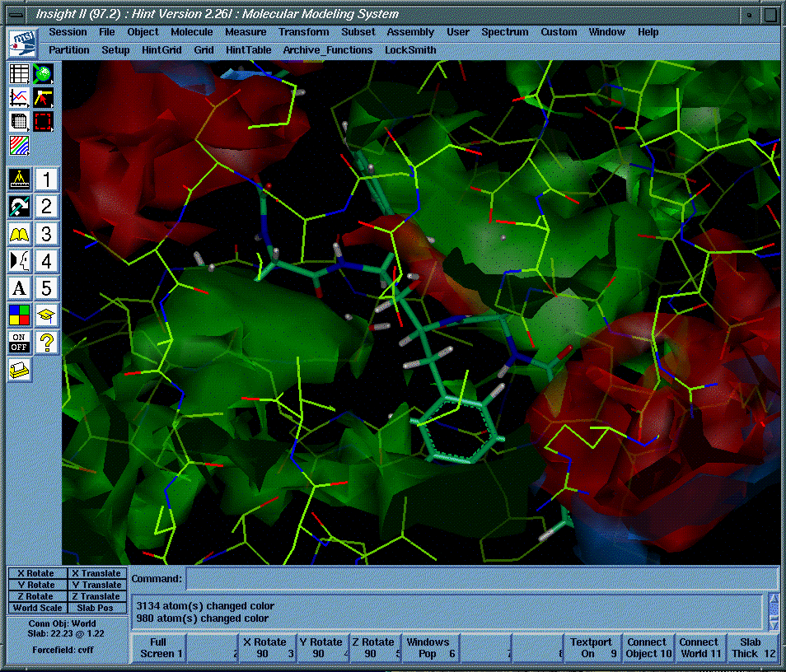Open the Window menu
Viewport: 786px width, 672px height.
click(606, 32)
